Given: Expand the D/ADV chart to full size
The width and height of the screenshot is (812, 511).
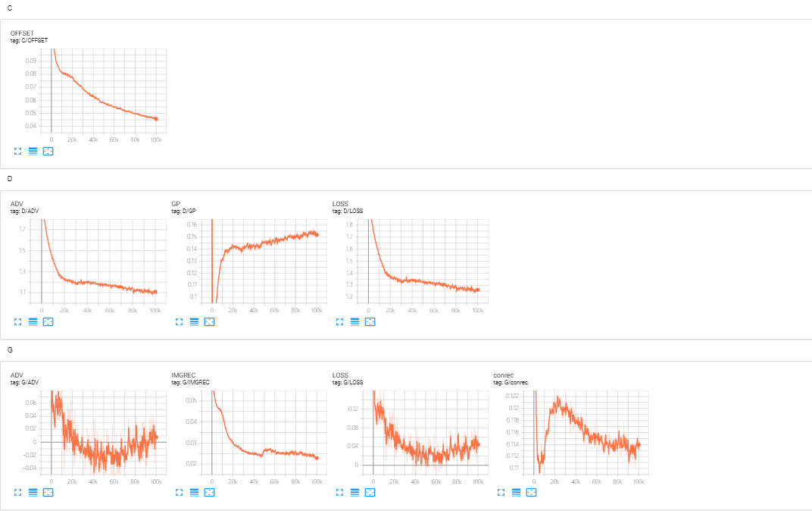Looking at the screenshot, I should click(x=17, y=321).
